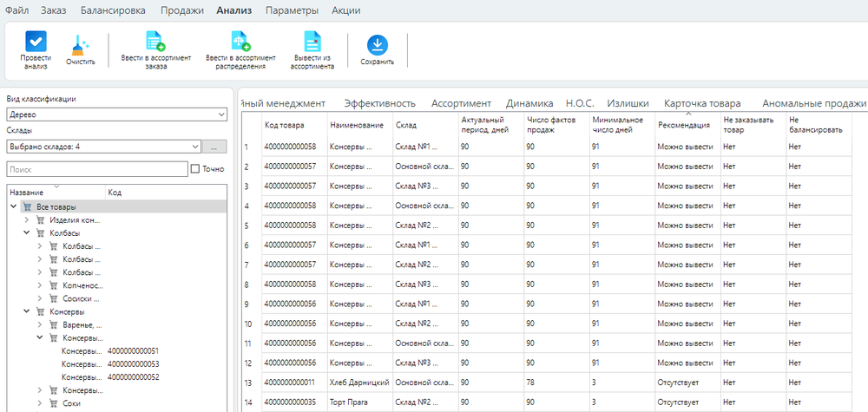This screenshot has height=412, width=868.
Task: Switch to the Карточка товара tab
Action: click(x=702, y=103)
